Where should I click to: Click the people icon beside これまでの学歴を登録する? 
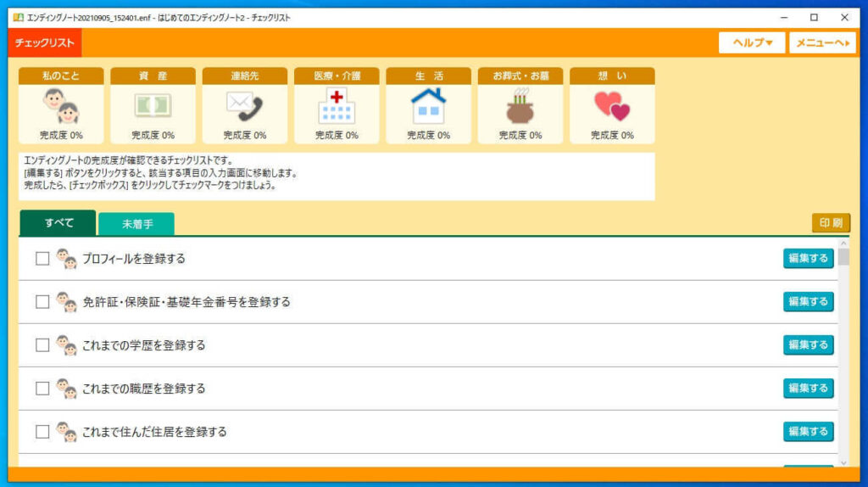[x=66, y=345]
